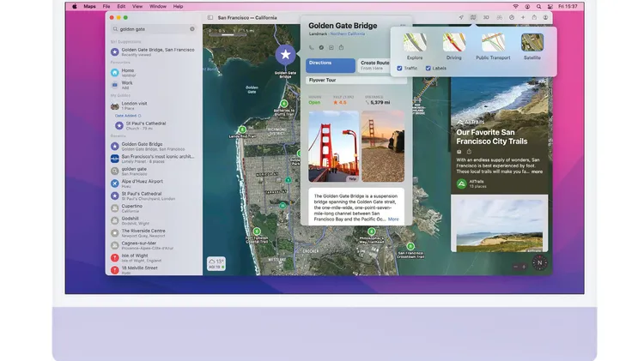Click the Share icon in the Maps toolbar
This screenshot has width=644, height=361.
[x=534, y=18]
